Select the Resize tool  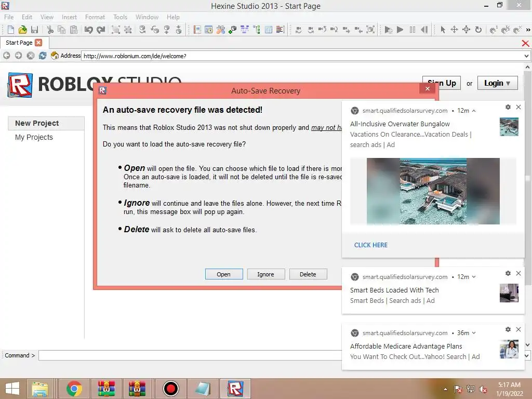click(467, 30)
